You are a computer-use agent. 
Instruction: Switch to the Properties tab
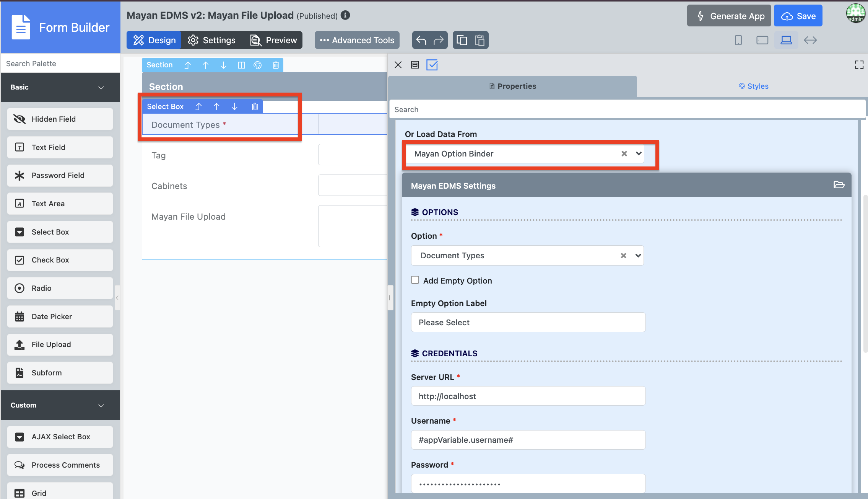pos(513,86)
